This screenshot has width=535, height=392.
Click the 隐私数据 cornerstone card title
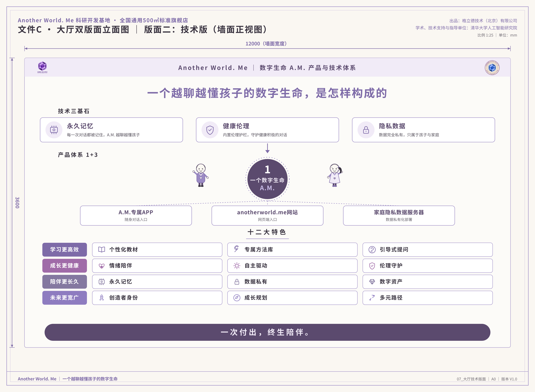pyautogui.click(x=392, y=126)
